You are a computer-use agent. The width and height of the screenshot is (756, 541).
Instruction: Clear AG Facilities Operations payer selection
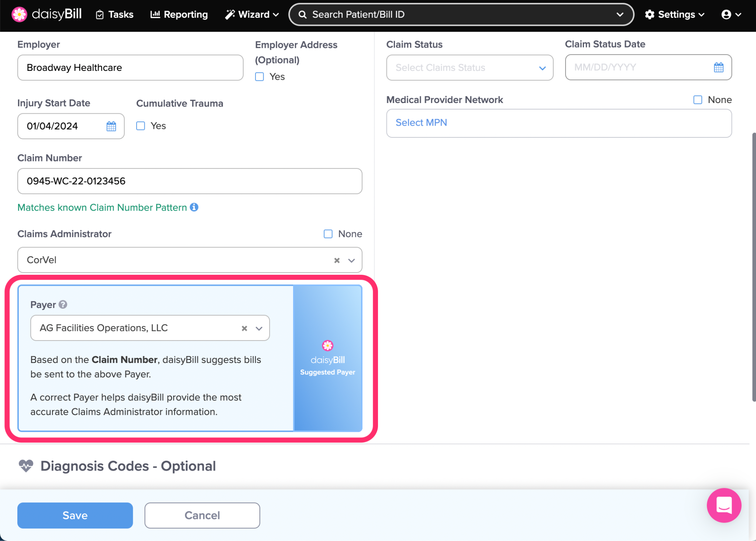click(x=244, y=328)
